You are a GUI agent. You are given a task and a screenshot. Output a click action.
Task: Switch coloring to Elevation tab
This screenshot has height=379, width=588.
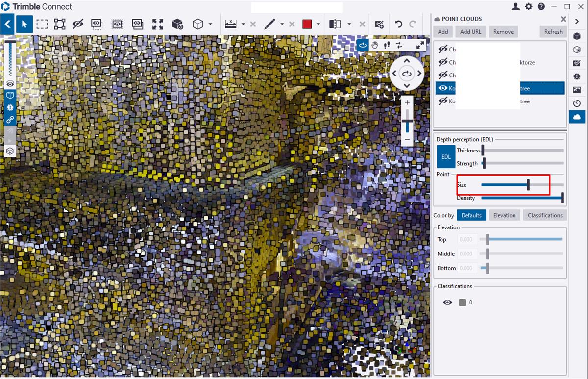tap(504, 215)
